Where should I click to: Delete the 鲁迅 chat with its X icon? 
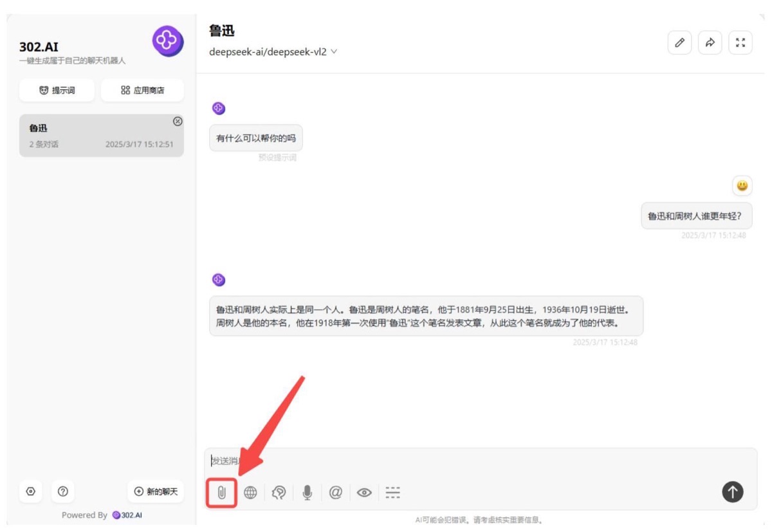coord(178,121)
